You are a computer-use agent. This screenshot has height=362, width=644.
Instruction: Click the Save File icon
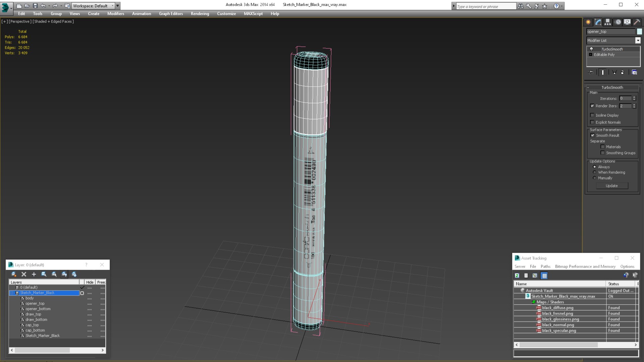click(35, 6)
